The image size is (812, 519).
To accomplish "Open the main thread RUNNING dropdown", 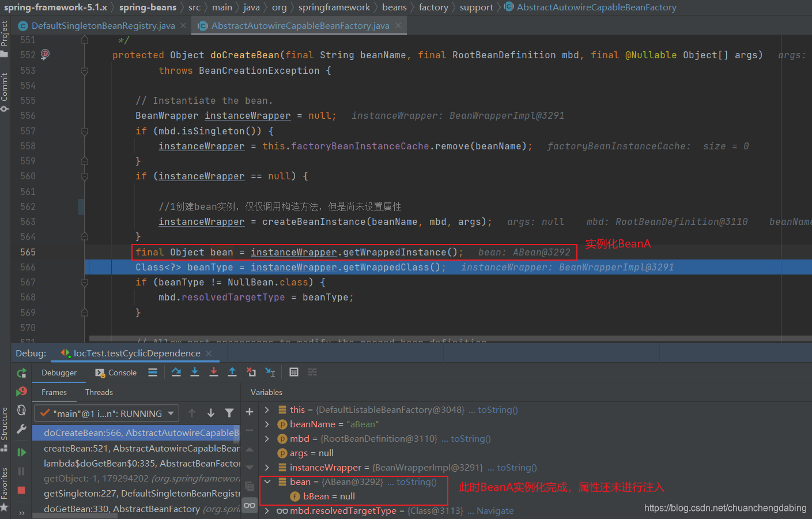I will pos(107,413).
